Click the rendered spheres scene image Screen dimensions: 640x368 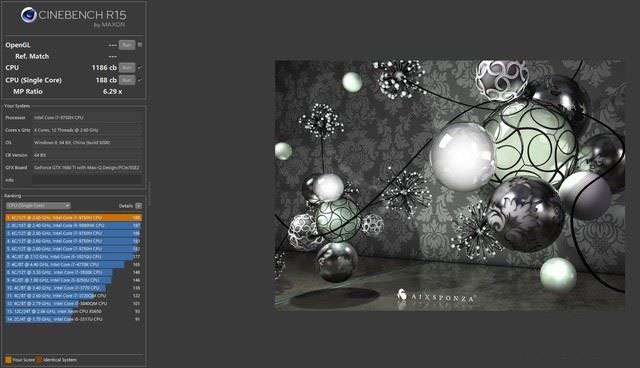click(450, 185)
